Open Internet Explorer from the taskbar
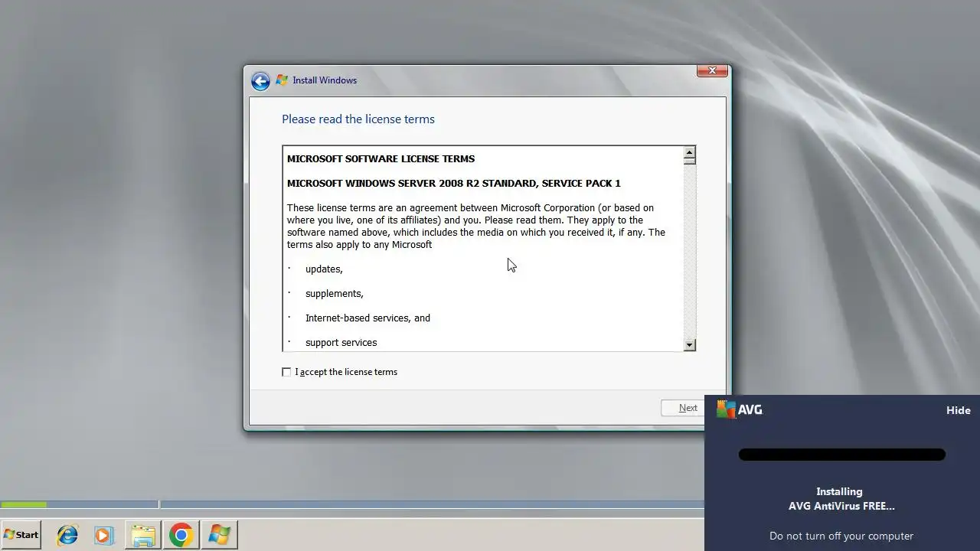 click(x=67, y=535)
